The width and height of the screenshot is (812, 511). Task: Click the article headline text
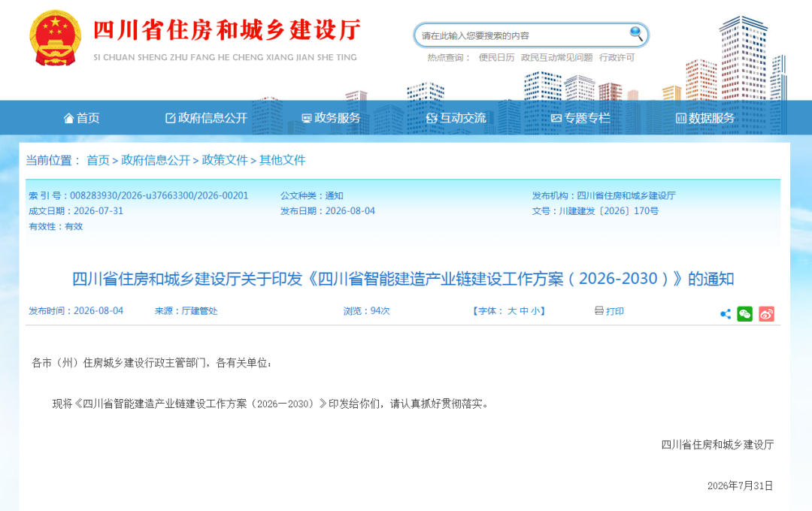pos(403,279)
